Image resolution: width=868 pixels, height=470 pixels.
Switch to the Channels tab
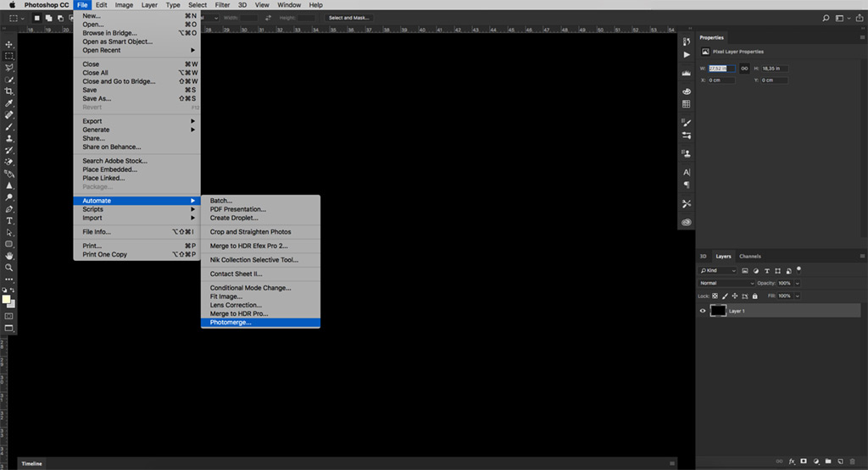(x=749, y=256)
